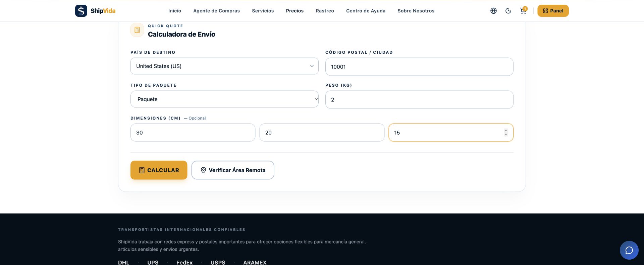Image resolution: width=644 pixels, height=265 pixels.
Task: Toggle dark mode moon icon
Action: point(508,11)
